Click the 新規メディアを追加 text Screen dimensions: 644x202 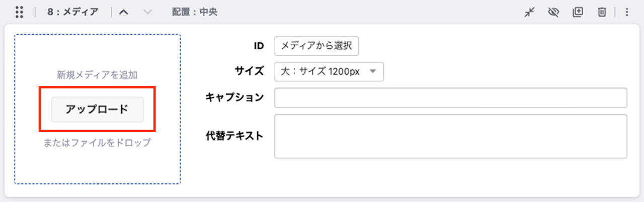coord(98,75)
